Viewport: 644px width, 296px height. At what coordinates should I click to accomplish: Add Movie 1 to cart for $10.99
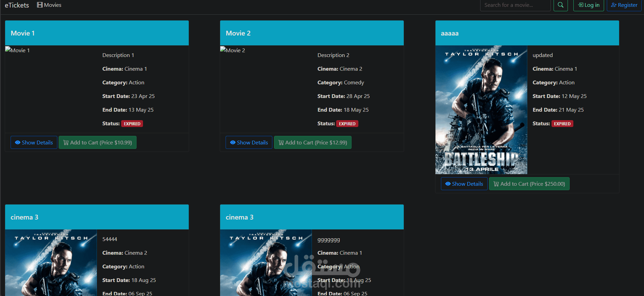(x=98, y=142)
